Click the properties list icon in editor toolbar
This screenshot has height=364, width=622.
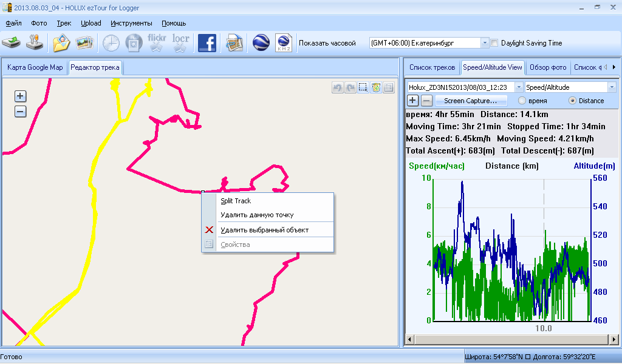(389, 87)
